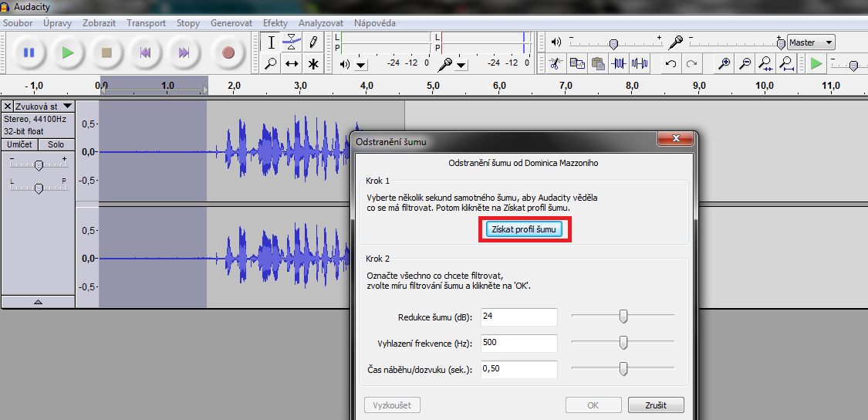Click the Paste clipboard icon
This screenshot has height=420, width=868.
click(598, 63)
